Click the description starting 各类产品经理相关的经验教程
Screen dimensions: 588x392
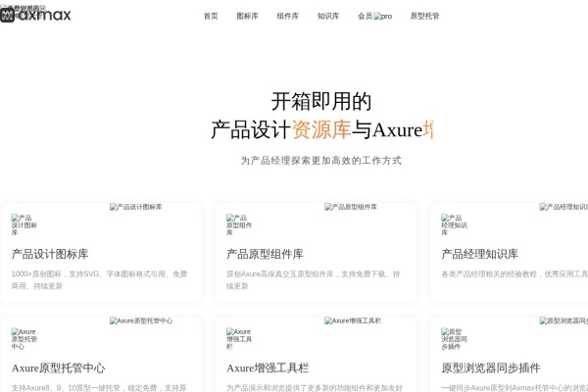514,274
